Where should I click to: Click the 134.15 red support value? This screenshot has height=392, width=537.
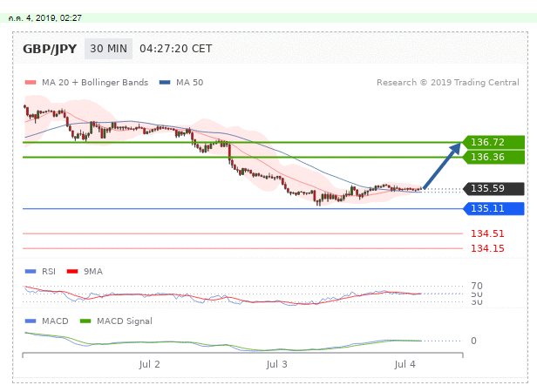(487, 248)
